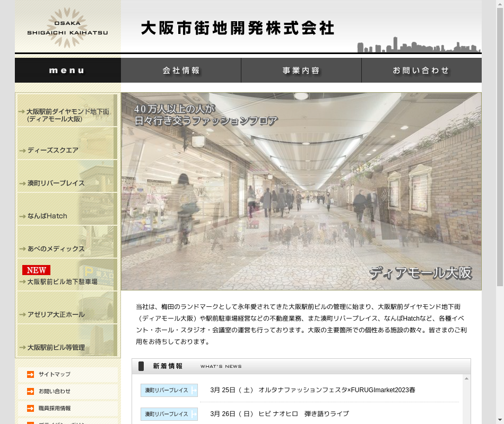Open 大阪駅前ダイヤモンド地下街 sidebar item
This screenshot has width=504, height=424.
click(67, 110)
